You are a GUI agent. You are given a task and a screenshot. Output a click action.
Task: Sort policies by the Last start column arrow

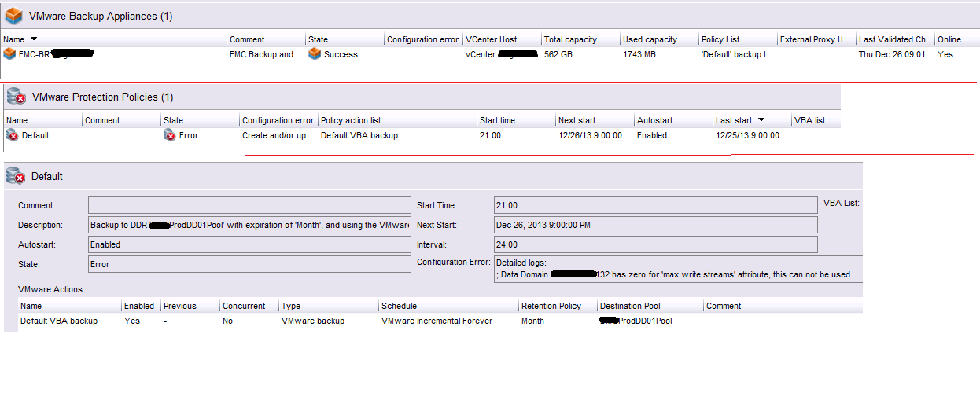tap(761, 120)
